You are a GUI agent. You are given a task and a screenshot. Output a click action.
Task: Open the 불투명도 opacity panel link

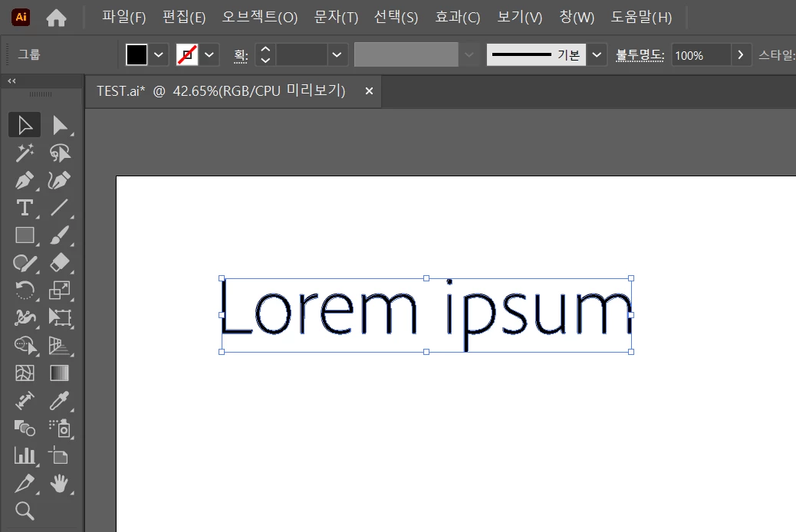[x=640, y=55]
